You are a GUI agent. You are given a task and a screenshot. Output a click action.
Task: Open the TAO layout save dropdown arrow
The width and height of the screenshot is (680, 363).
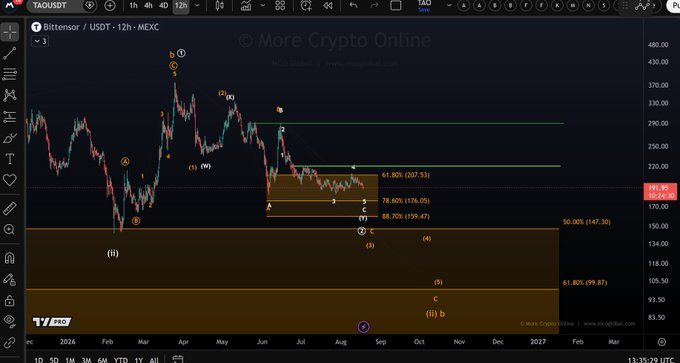point(449,6)
